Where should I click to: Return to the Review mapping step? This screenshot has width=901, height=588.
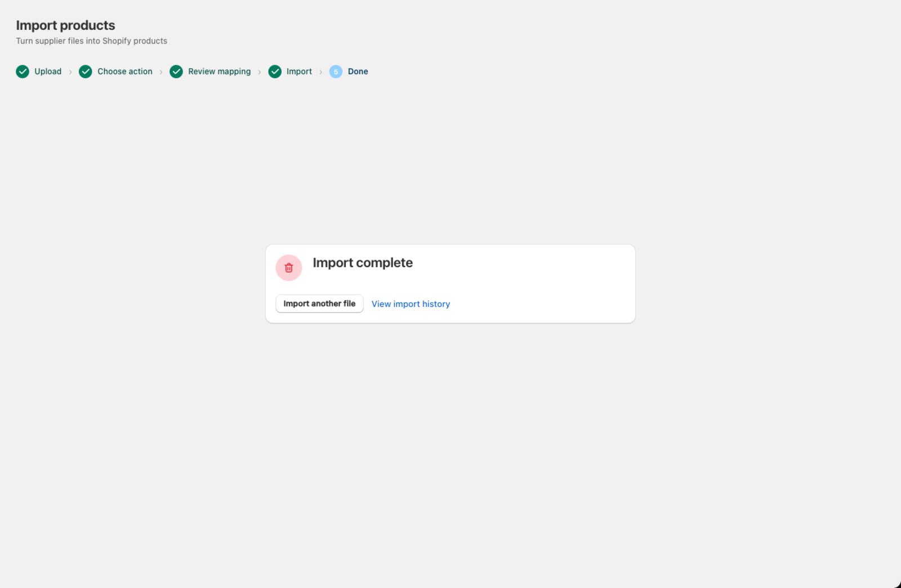click(x=220, y=72)
